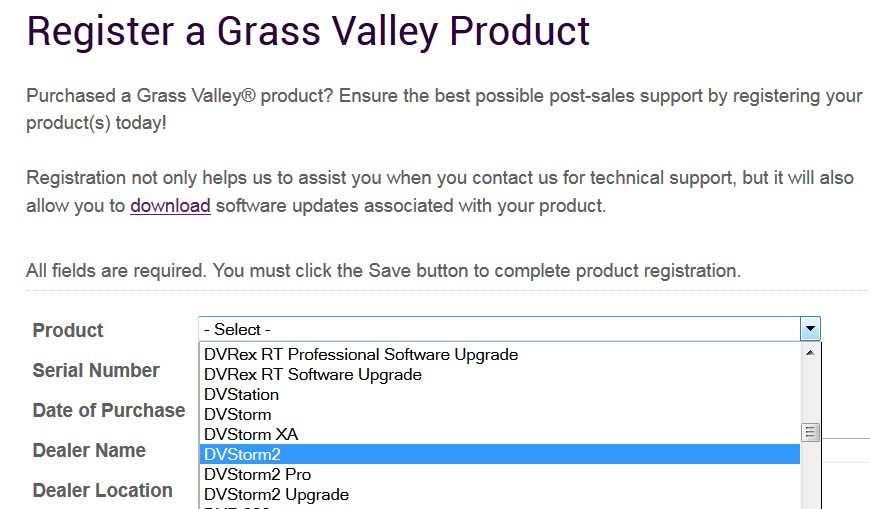870x509 pixels.
Task: Click the Dealer Name label
Action: click(89, 450)
